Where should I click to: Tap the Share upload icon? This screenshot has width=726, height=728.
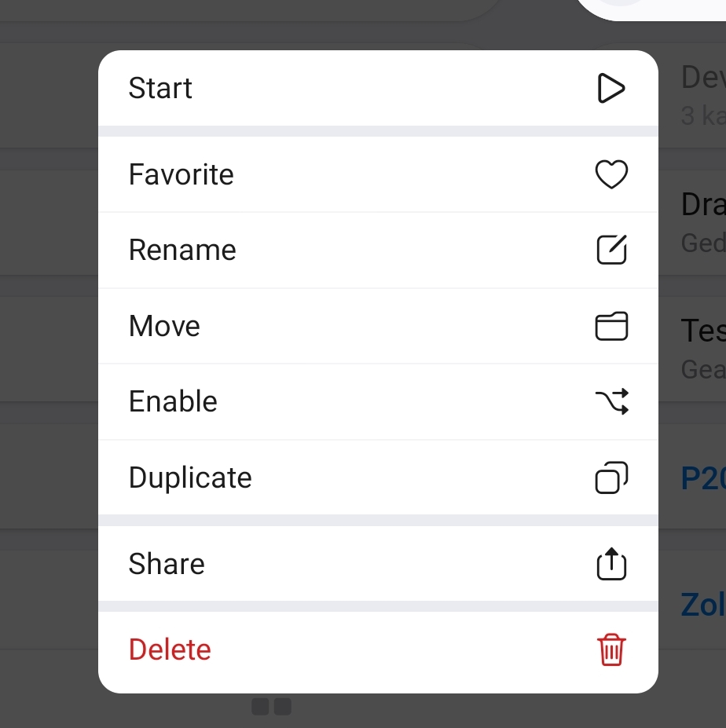click(611, 563)
